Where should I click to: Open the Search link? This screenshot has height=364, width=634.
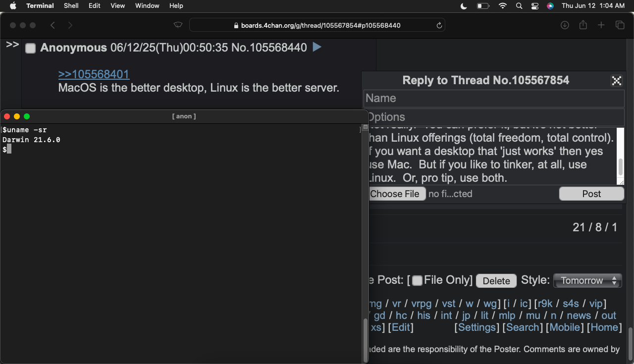(522, 327)
